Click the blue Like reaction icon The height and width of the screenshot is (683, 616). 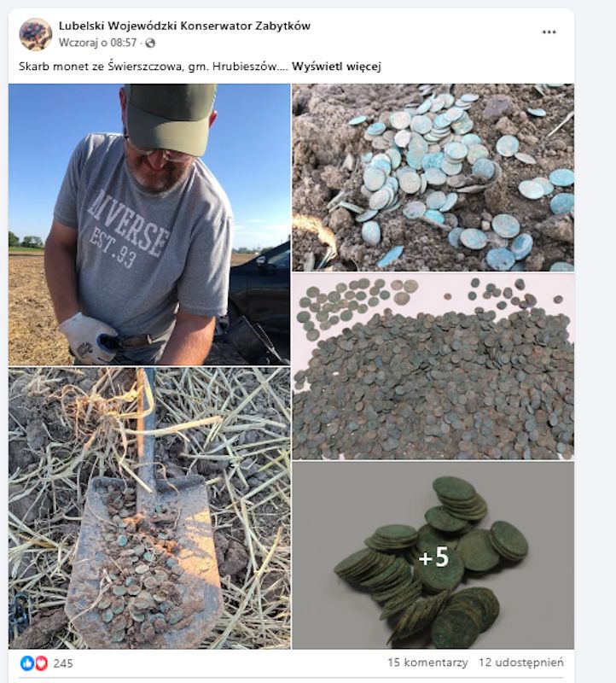tap(27, 663)
